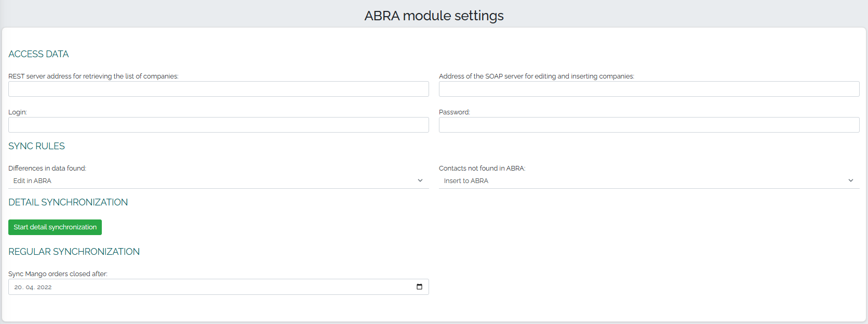Click the REST server address input field
Screen dimensions: 868x324
(219, 89)
